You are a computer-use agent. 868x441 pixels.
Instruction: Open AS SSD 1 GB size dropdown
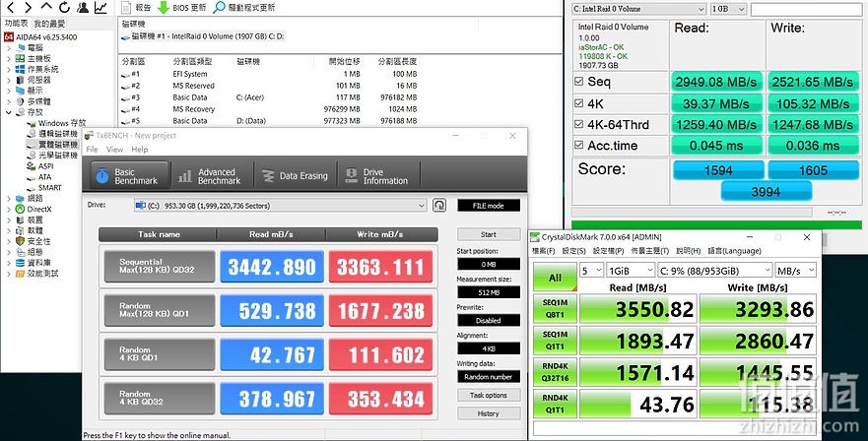click(x=728, y=9)
